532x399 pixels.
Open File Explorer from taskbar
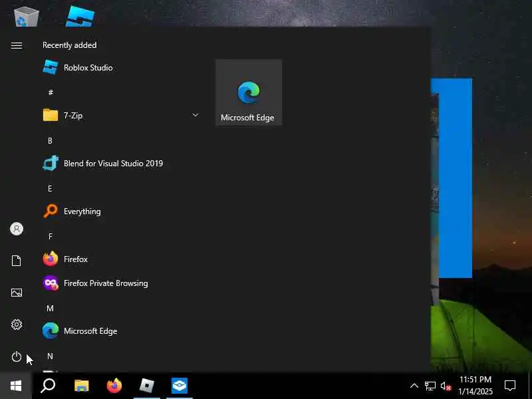[x=81, y=386]
